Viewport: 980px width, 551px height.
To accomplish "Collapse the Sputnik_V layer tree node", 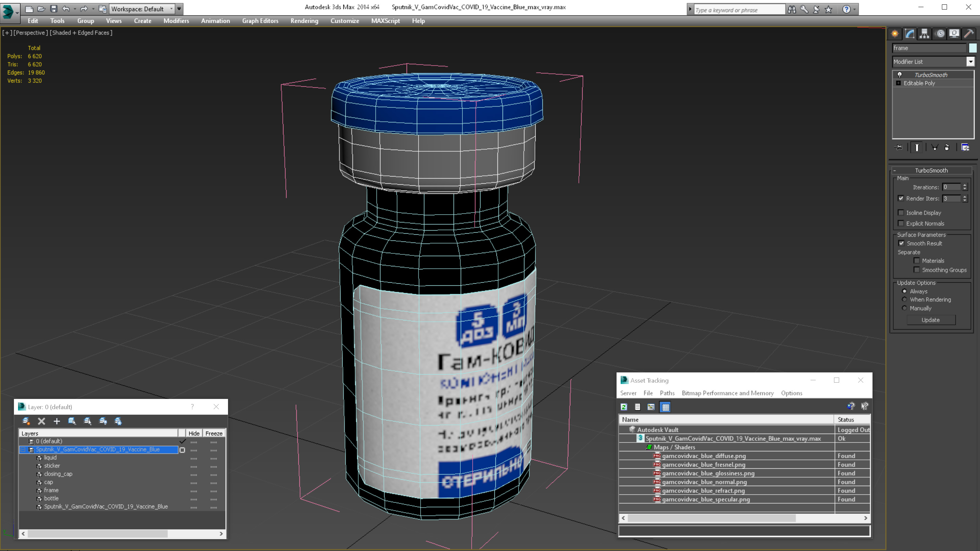I will tap(23, 449).
